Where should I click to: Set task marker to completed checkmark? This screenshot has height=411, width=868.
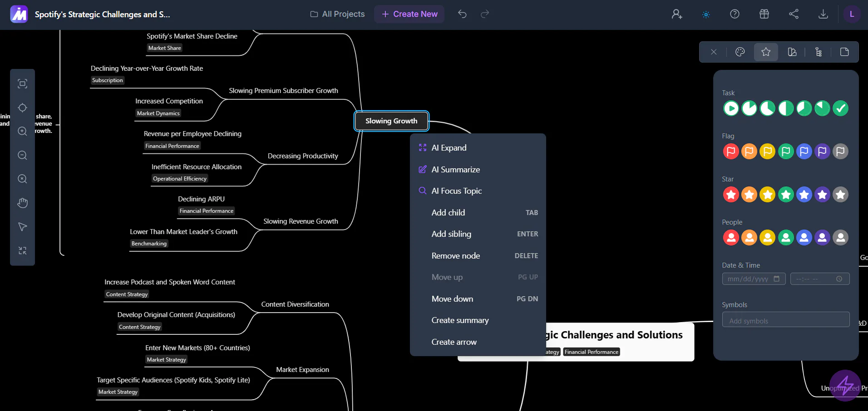[841, 108]
